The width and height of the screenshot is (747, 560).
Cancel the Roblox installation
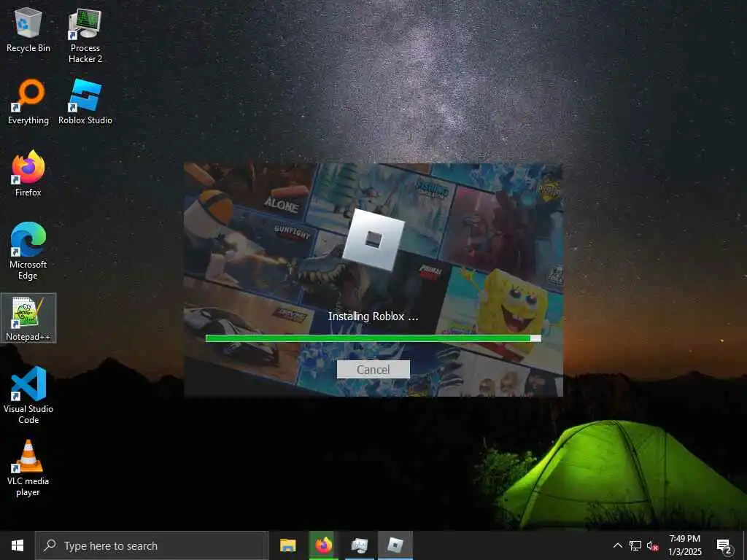coord(373,370)
